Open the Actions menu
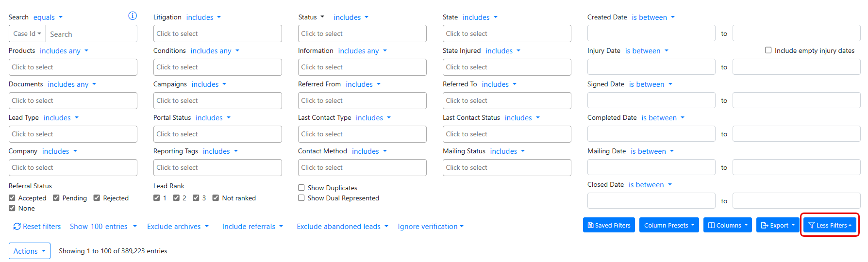Image resolution: width=868 pixels, height=262 pixels. click(29, 251)
